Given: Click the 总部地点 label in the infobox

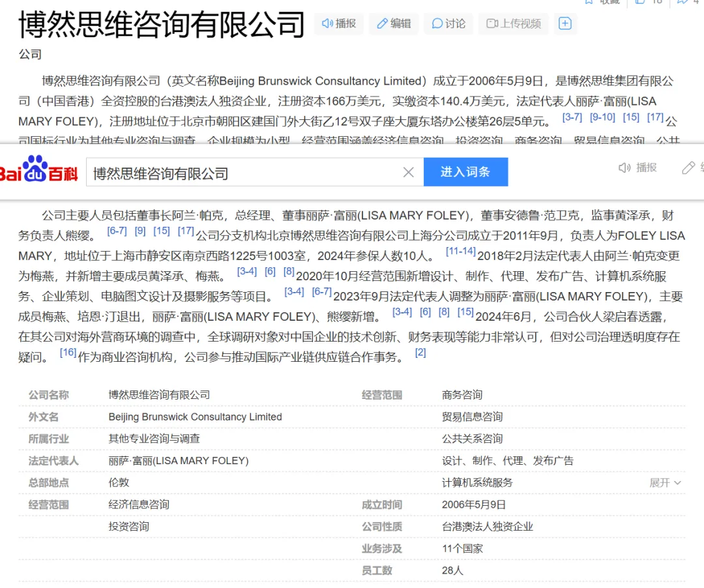Looking at the screenshot, I should pos(48,483).
